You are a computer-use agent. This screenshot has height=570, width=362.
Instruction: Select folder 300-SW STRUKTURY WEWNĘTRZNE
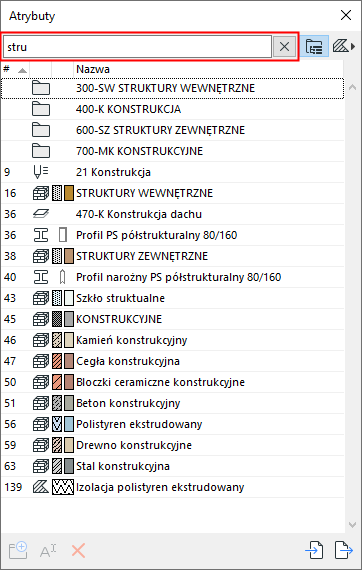[x=173, y=88]
